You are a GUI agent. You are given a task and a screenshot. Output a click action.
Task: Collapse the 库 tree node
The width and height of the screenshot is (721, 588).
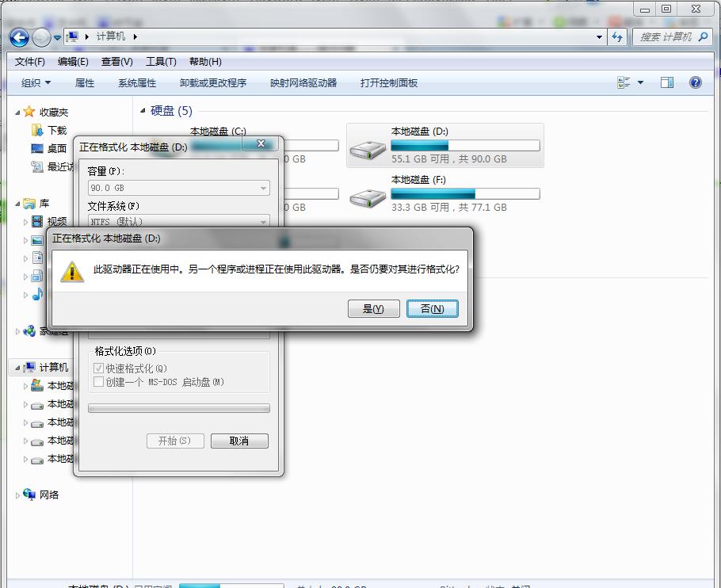coord(17,204)
